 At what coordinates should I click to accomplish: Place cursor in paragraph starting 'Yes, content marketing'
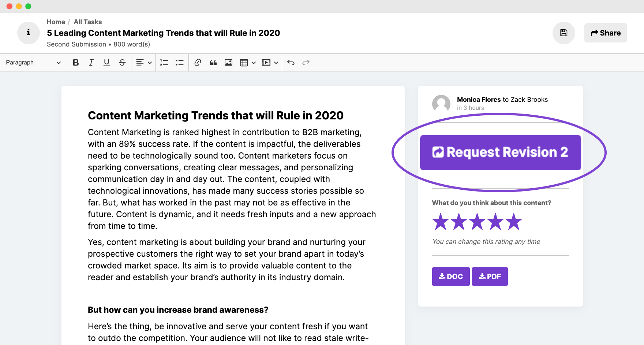227,260
